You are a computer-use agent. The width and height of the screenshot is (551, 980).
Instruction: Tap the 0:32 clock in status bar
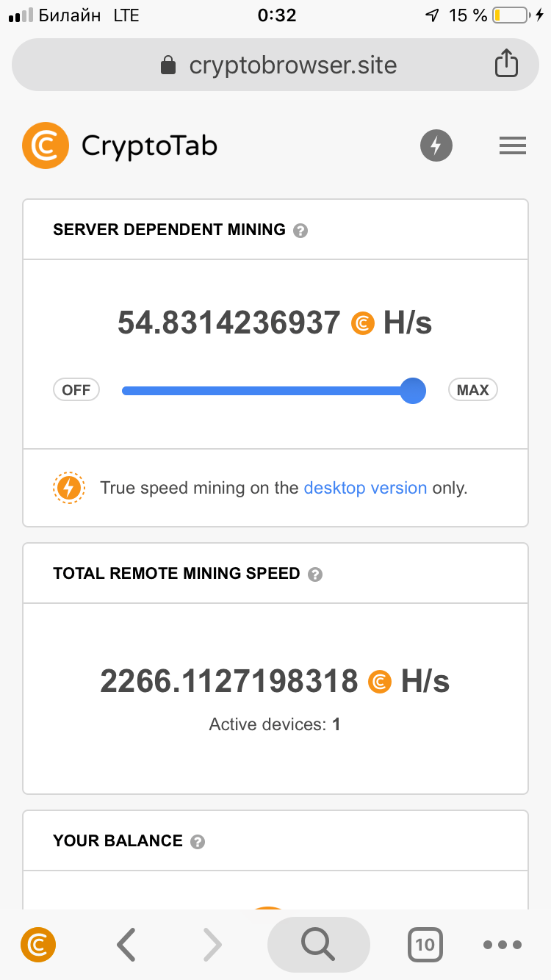coord(276,15)
